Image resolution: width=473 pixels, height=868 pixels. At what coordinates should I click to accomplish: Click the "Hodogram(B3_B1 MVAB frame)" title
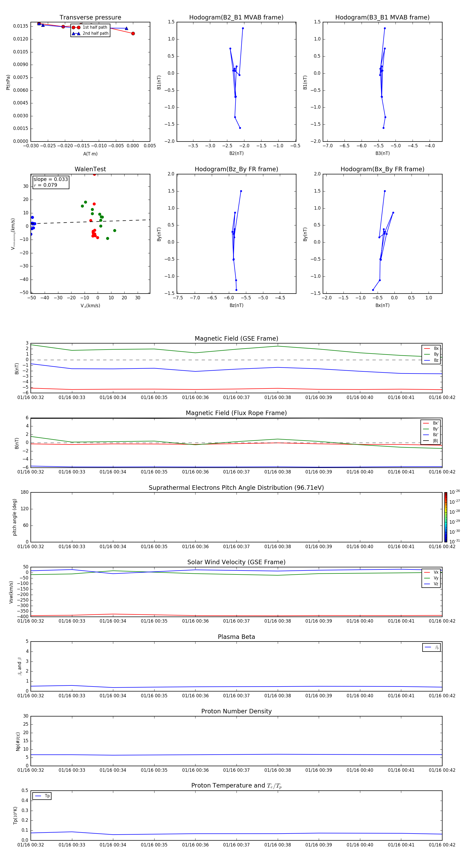382,17
